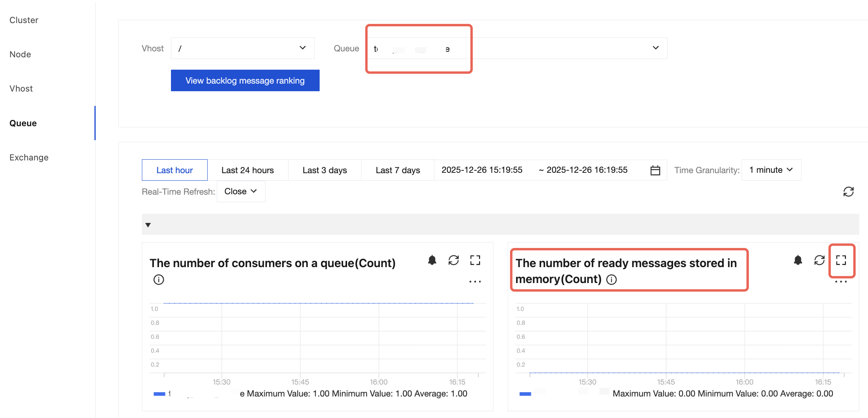The image size is (868, 418).
Task: Click alarm bell on consumers chart
Action: 432,260
